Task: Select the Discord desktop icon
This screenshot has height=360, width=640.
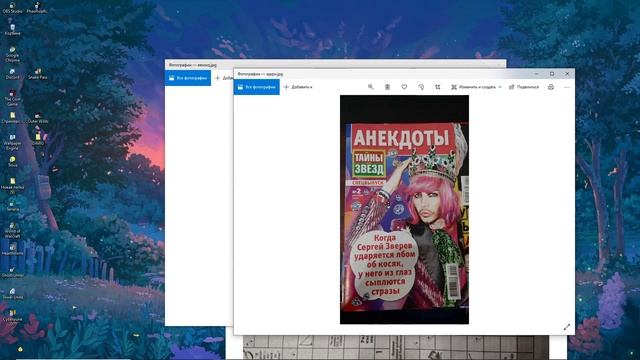Action: [13, 74]
